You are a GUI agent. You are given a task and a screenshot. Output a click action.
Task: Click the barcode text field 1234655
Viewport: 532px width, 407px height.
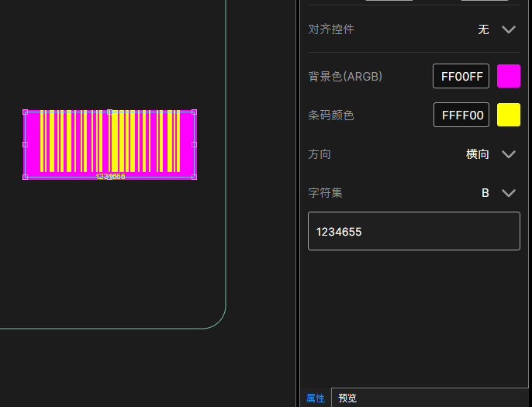click(414, 231)
